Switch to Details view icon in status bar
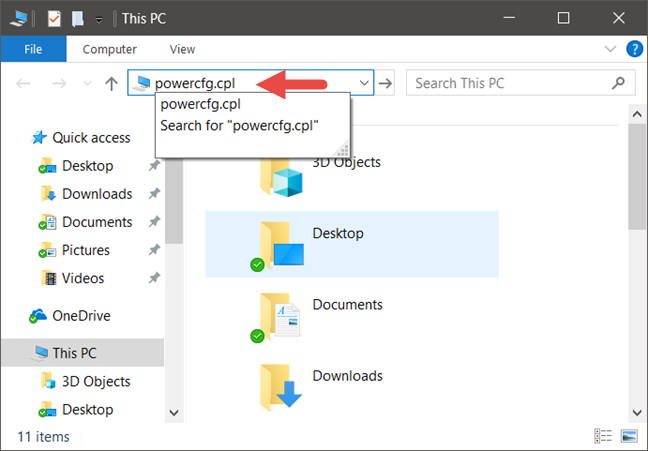This screenshot has height=451, width=648. point(603,436)
